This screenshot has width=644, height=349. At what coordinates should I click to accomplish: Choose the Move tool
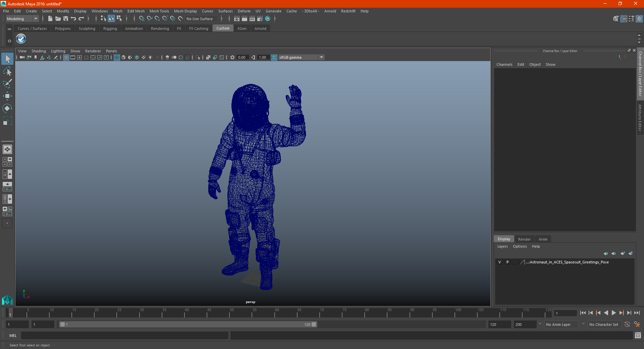(x=7, y=96)
